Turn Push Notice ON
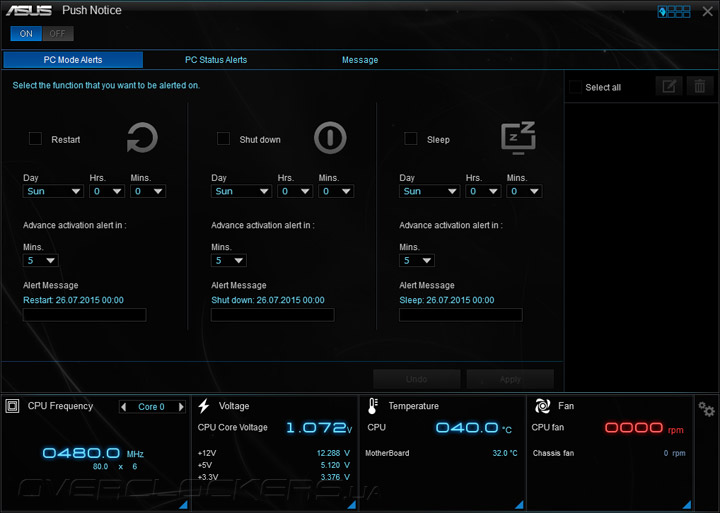Screen dimensions: 720x513 26,34
